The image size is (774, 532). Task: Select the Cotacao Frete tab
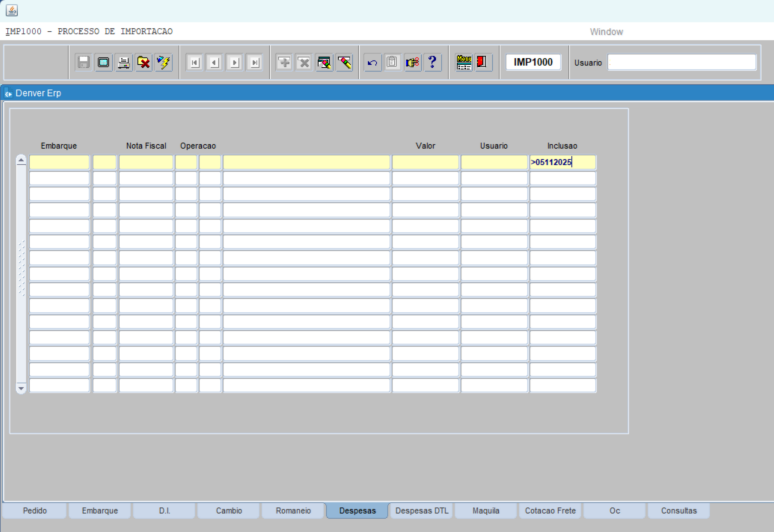550,511
